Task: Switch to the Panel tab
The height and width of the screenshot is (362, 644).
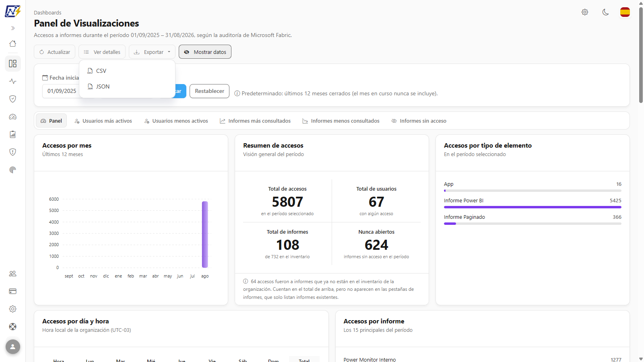Action: (52, 121)
